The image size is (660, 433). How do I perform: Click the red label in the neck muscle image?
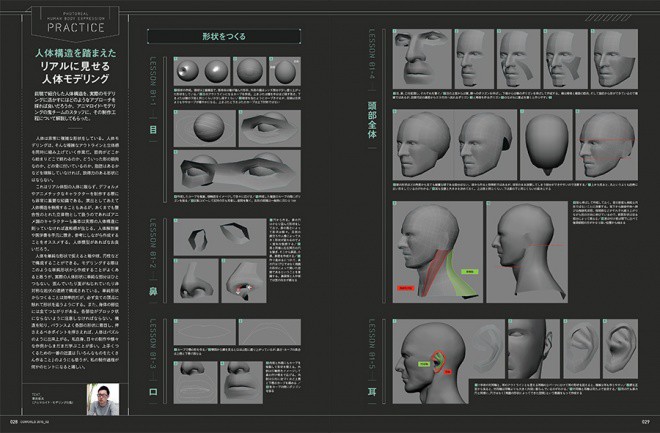406,288
